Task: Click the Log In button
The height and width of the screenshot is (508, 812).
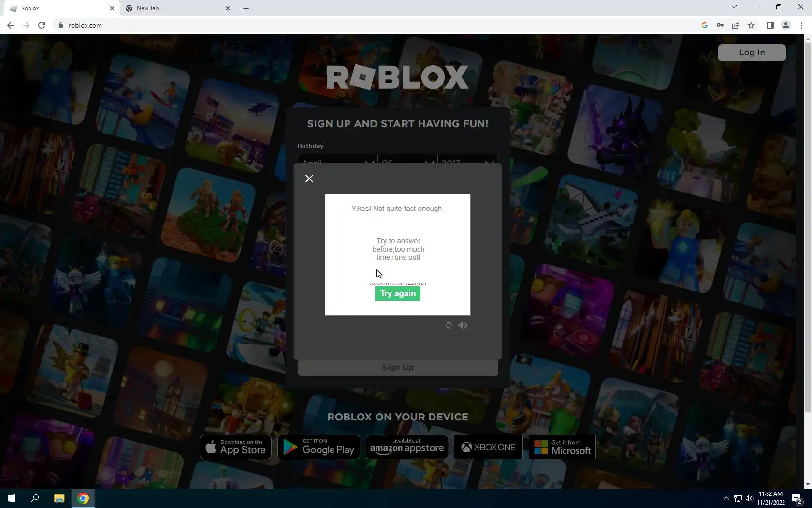Action: point(752,53)
